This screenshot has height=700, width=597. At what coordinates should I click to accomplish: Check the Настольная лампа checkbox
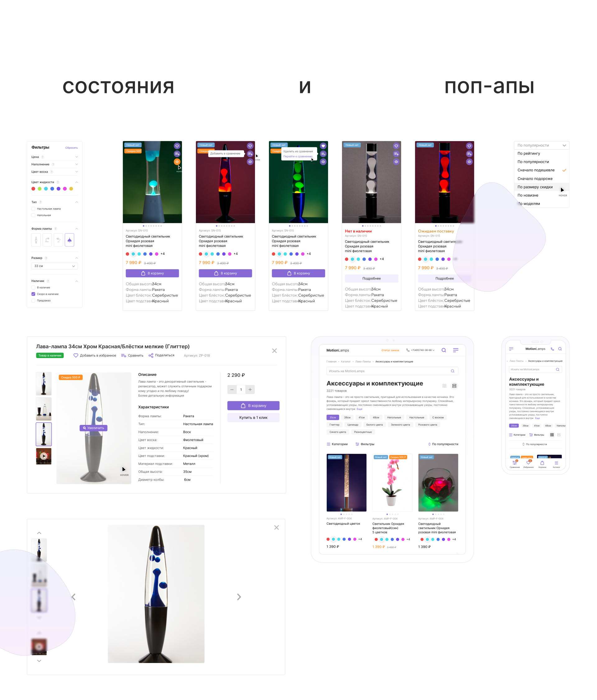[x=33, y=209]
